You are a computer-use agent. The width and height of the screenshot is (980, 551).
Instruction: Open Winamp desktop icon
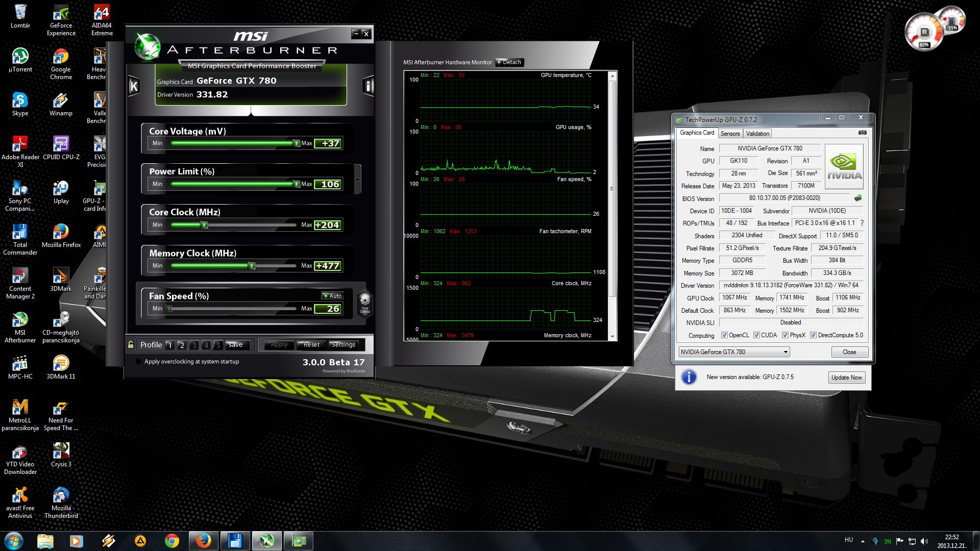(x=61, y=104)
